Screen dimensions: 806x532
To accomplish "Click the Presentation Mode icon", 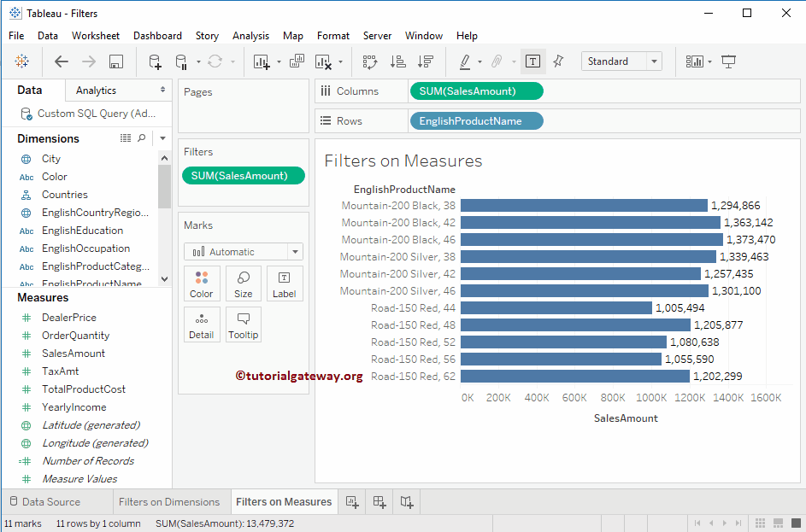I will (x=728, y=61).
